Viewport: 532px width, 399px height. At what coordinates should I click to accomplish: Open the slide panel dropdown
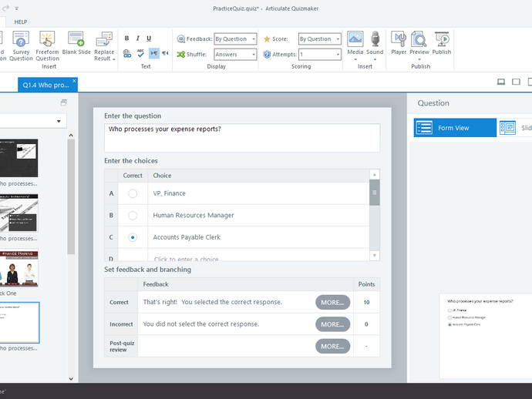pyautogui.click(x=59, y=121)
